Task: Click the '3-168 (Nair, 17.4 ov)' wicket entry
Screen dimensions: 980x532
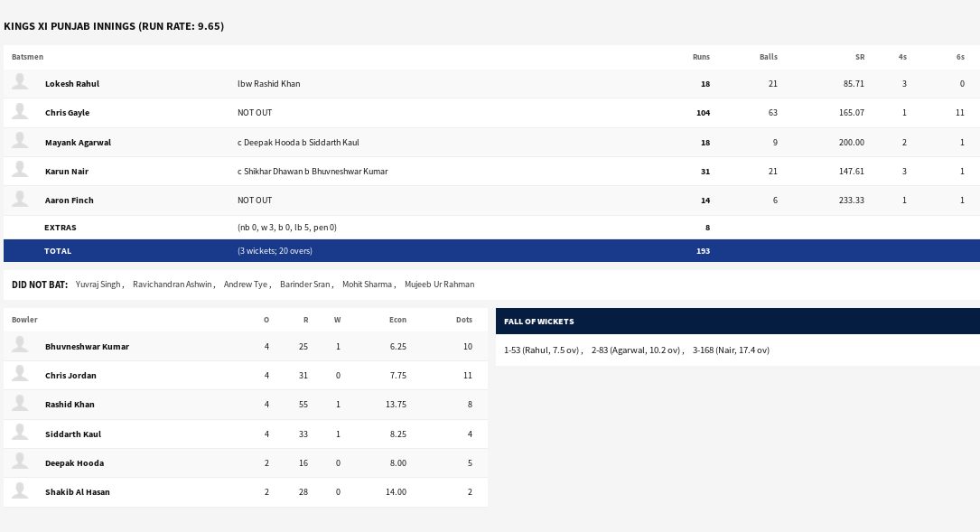Action: 731,350
